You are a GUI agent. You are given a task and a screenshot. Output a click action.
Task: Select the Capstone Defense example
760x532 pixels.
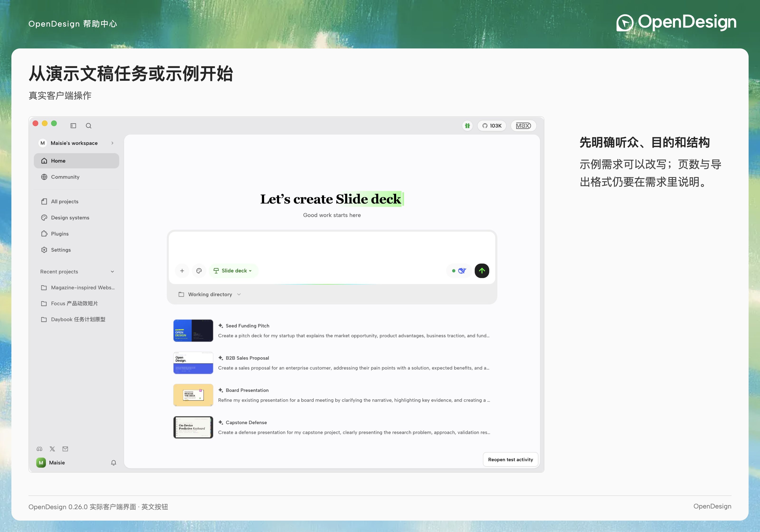coord(332,427)
